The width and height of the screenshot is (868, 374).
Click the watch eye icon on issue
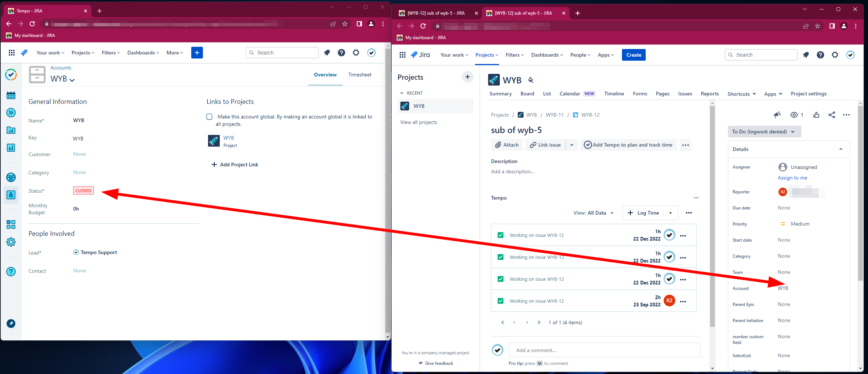(x=794, y=115)
